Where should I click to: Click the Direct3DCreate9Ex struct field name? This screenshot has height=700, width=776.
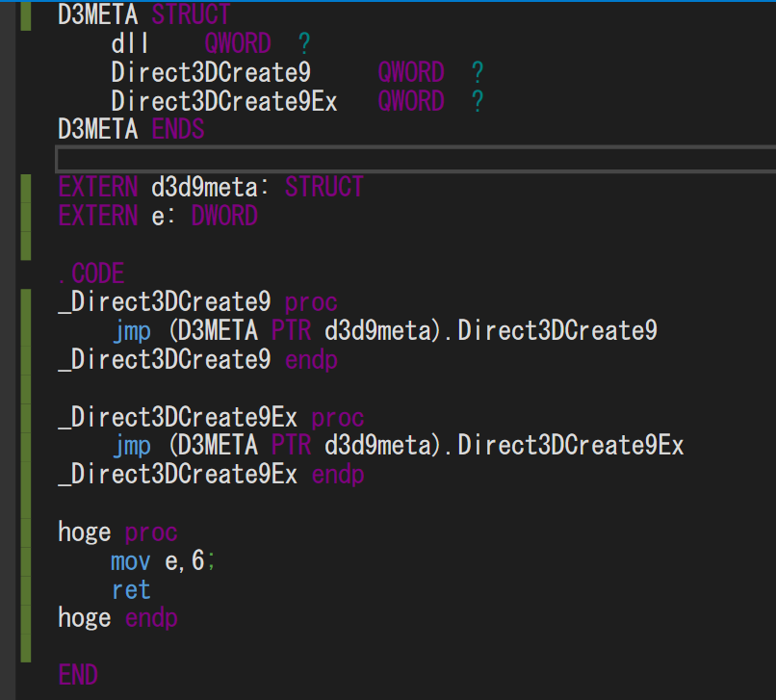(x=224, y=101)
